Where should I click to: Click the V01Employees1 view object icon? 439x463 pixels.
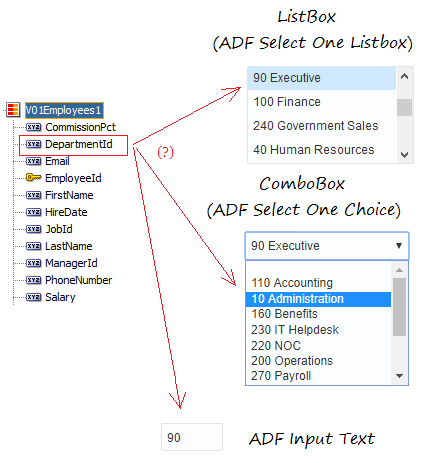13,110
